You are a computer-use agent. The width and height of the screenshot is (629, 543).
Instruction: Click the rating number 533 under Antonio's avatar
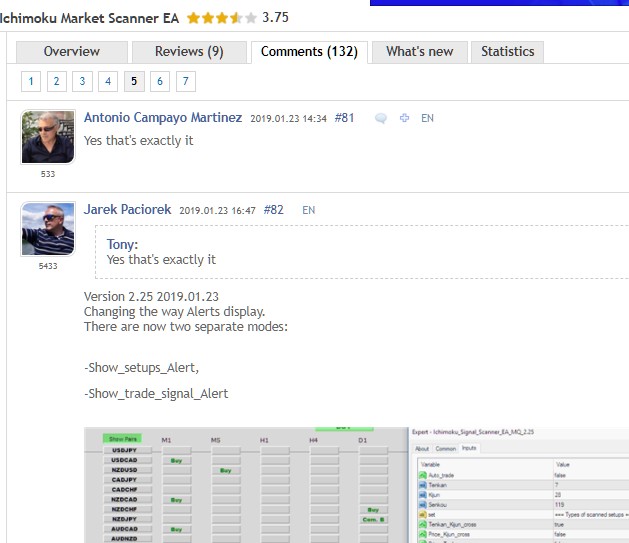[48, 174]
